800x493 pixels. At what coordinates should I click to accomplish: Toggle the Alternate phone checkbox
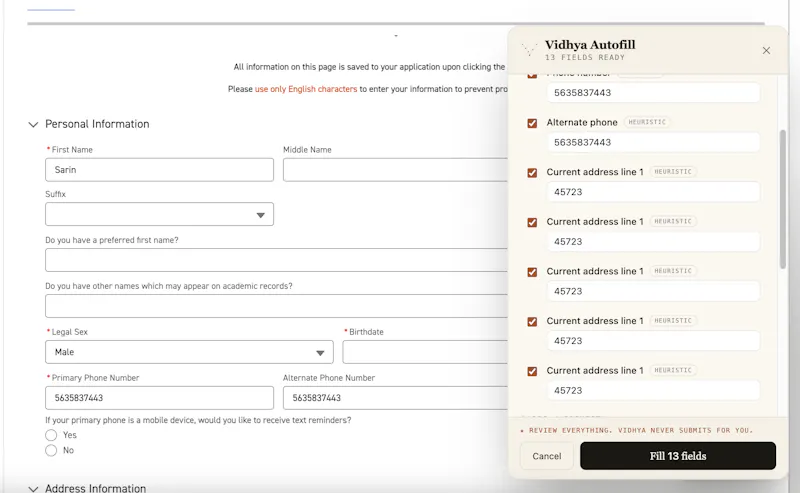[x=532, y=123]
